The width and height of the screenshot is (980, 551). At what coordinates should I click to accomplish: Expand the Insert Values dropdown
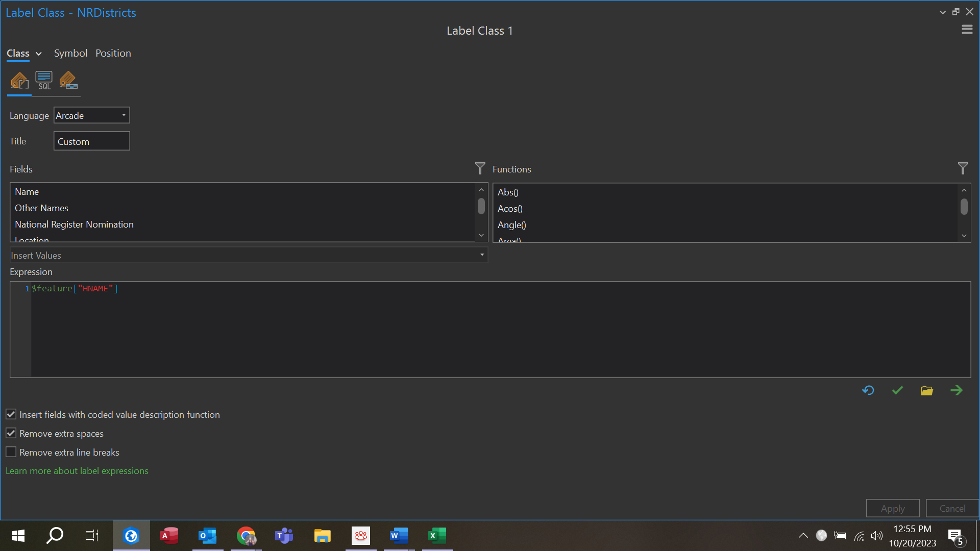point(481,255)
